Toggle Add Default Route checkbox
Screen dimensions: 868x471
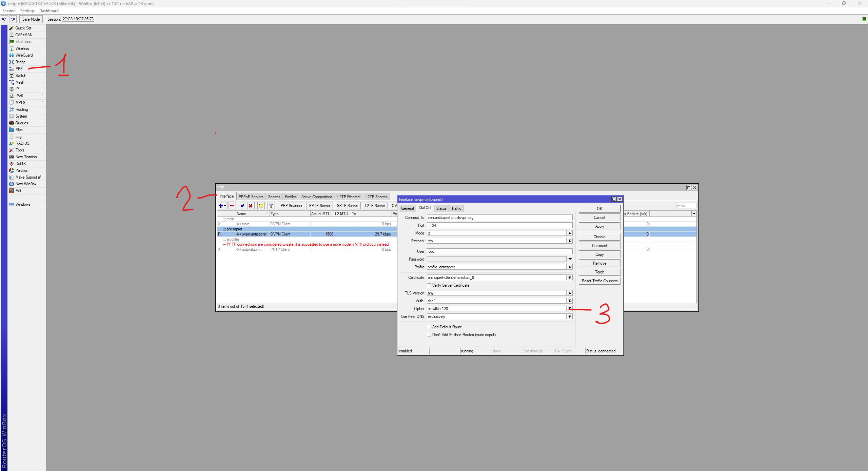pos(429,327)
